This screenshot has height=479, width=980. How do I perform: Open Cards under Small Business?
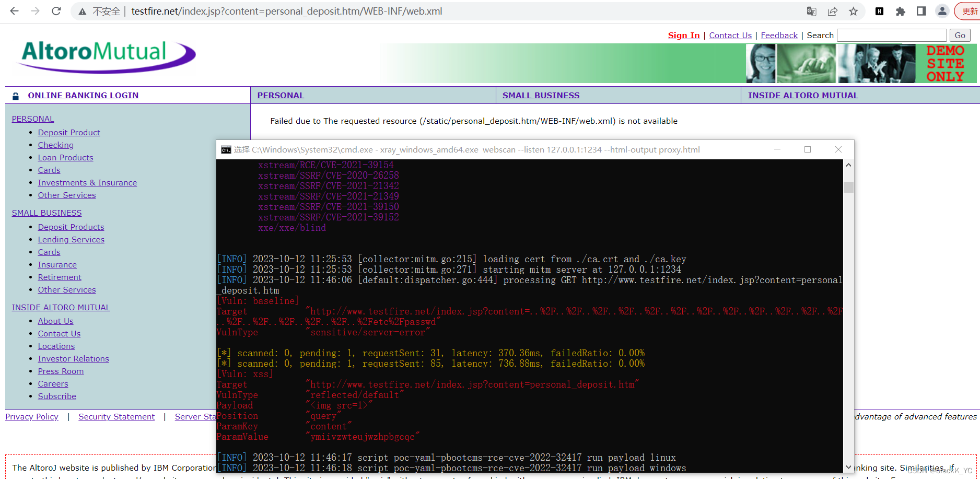[x=49, y=252]
